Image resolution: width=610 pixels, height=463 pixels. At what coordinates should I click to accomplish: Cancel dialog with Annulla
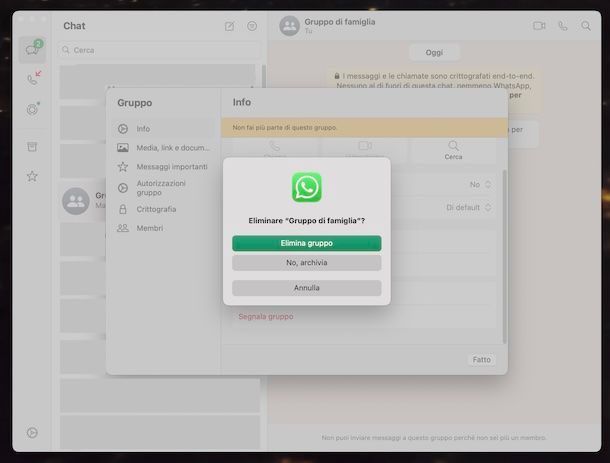(x=307, y=288)
